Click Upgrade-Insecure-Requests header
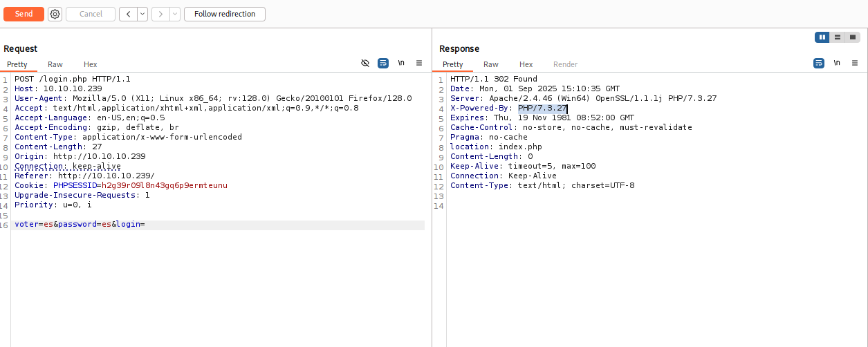The image size is (868, 347). pyautogui.click(x=82, y=195)
